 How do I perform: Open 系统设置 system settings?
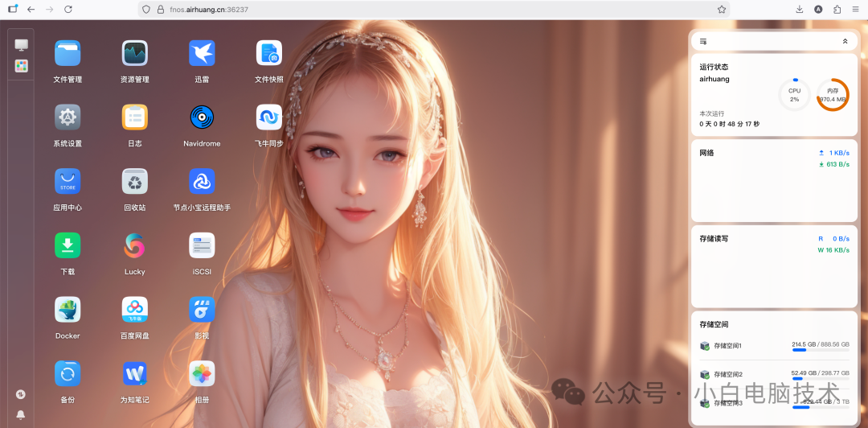point(68,117)
